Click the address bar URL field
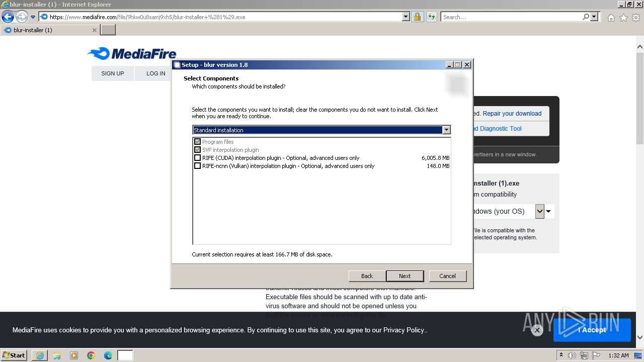 225,17
